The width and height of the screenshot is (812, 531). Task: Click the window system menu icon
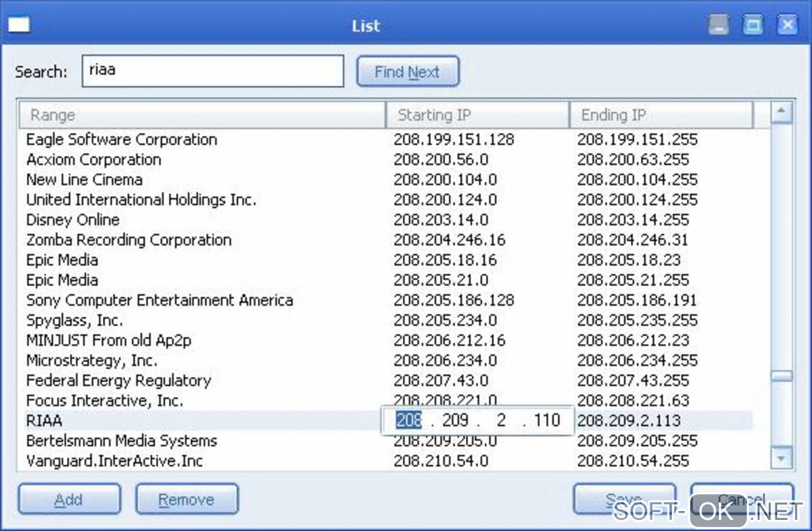point(19,25)
